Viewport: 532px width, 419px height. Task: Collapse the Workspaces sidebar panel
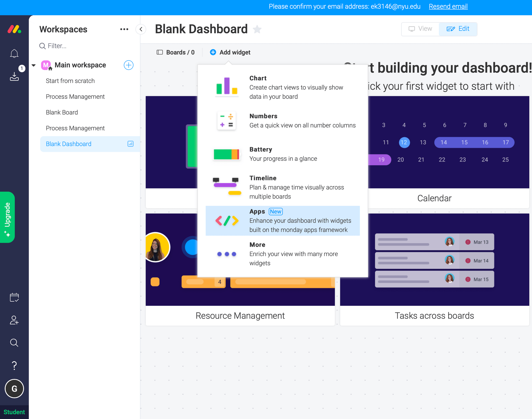coord(141,29)
